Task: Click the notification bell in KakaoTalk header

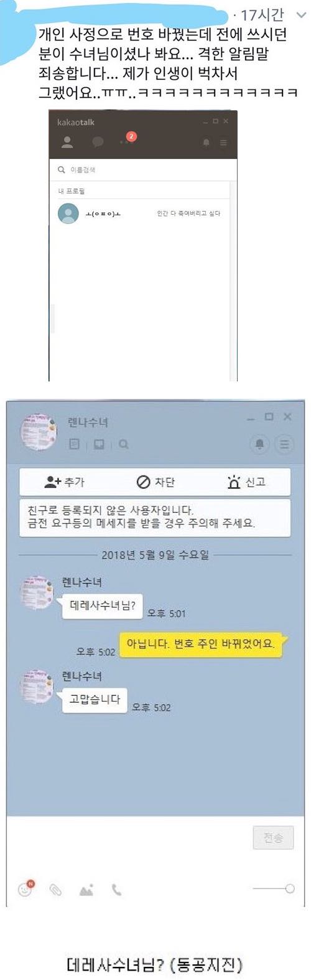Action: pyautogui.click(x=207, y=143)
